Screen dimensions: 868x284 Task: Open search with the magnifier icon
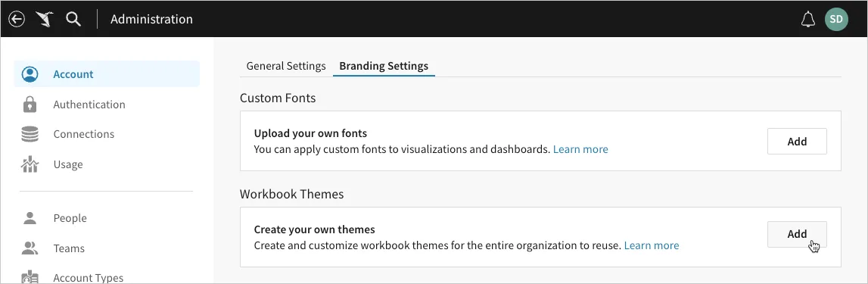(73, 20)
